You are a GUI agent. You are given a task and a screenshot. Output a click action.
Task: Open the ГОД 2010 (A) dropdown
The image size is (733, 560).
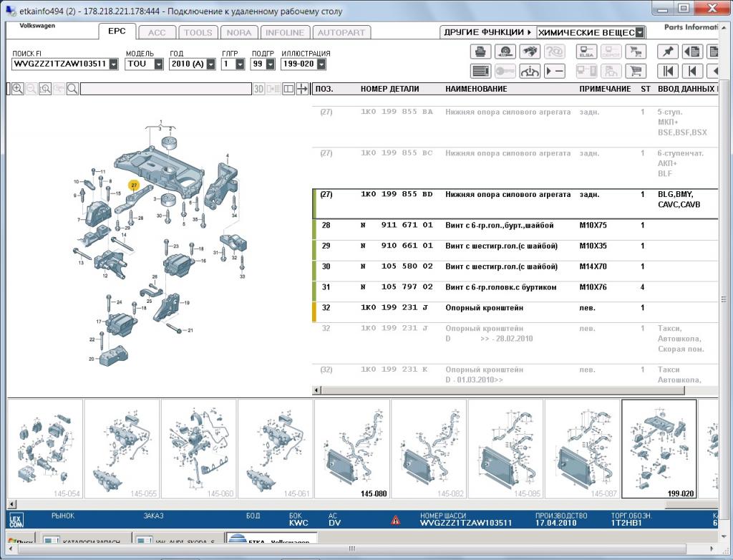coord(211,64)
